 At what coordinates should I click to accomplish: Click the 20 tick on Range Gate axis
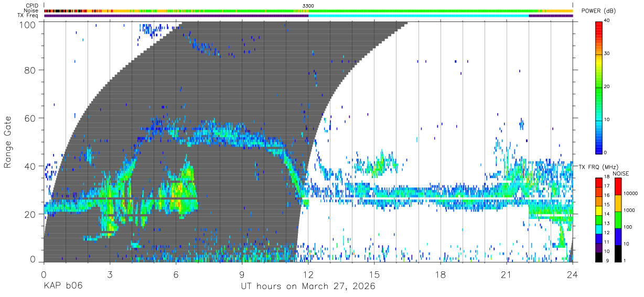coord(30,214)
